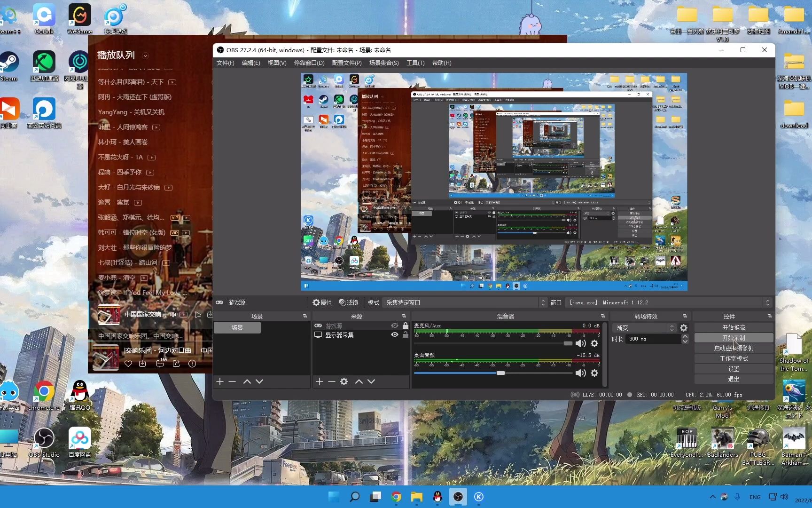Move source up in Sources panel
The height and width of the screenshot is (508, 812).
(x=359, y=381)
